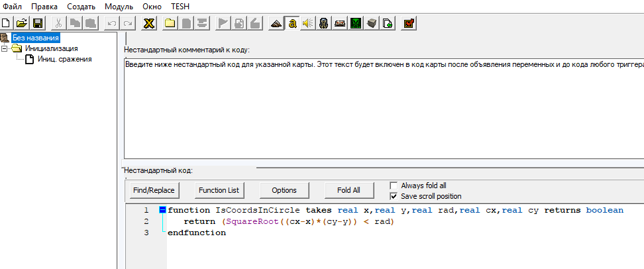Select the 'Без названия' map root item
Screen dimensions: 644x269
pos(36,38)
